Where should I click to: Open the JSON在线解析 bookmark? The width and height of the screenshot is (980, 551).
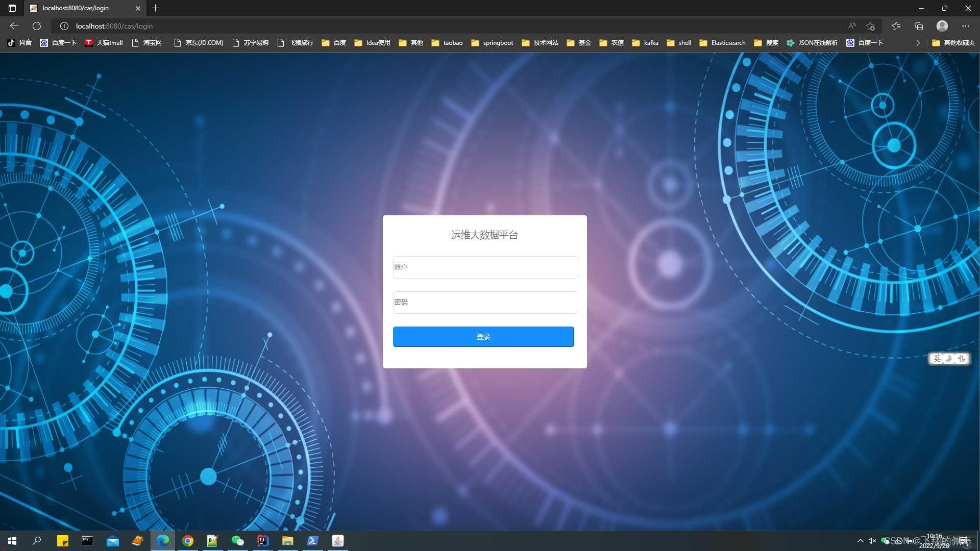click(x=812, y=43)
